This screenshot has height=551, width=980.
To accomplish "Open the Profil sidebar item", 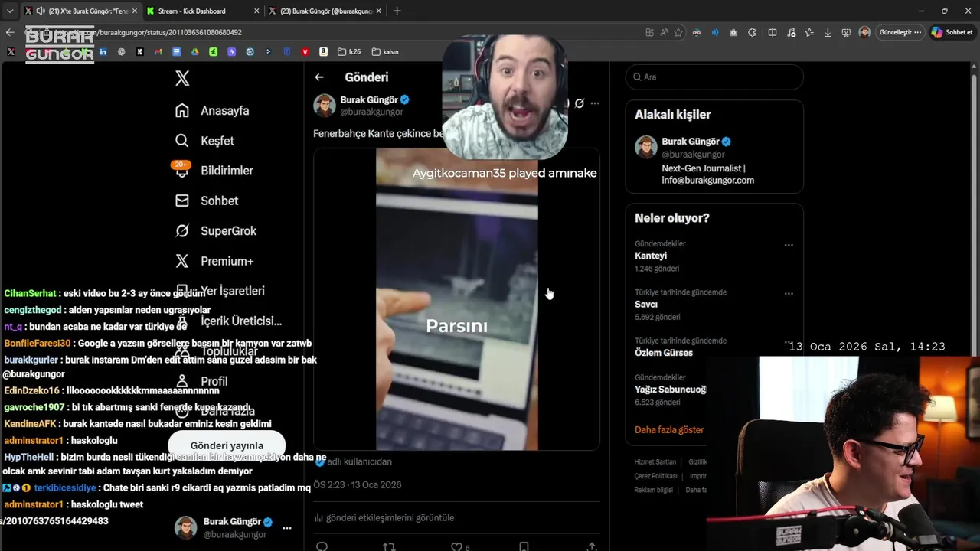I will click(202, 381).
